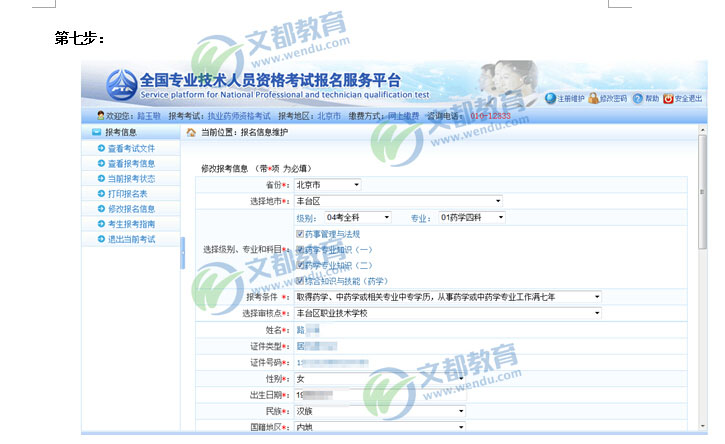This screenshot has width=725, height=444.
Task: Click the globe icon beside 注册维护
Action: (550, 99)
